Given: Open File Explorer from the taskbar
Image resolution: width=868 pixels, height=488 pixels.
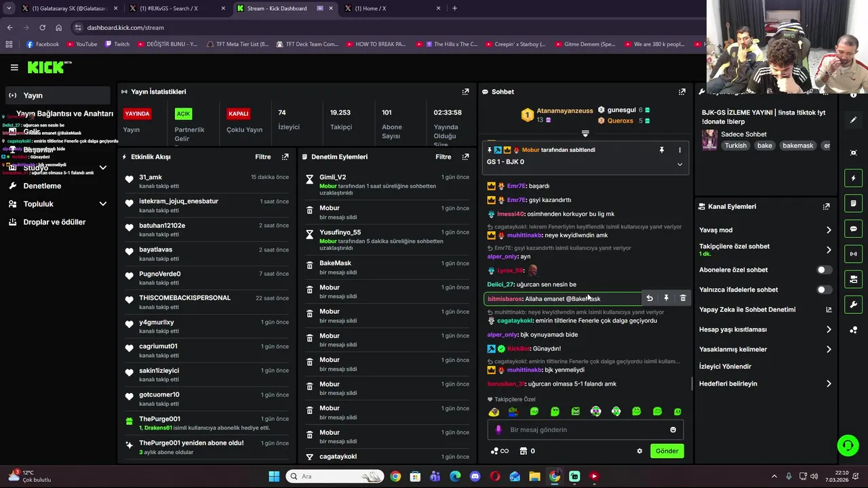Looking at the screenshot, I should tap(534, 476).
